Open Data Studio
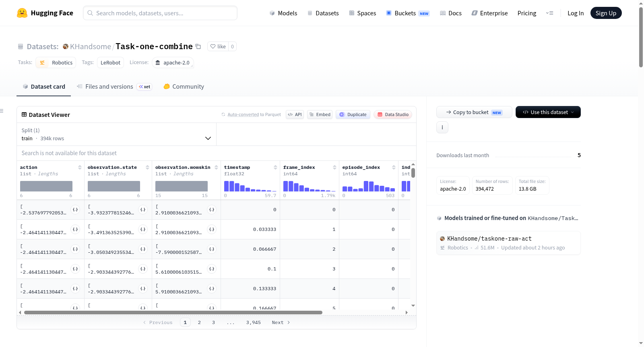This screenshot has height=347, width=644. (393, 114)
